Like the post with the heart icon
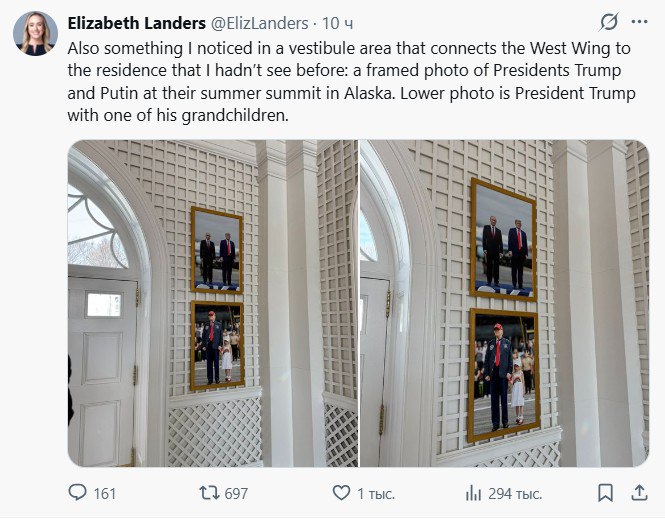The image size is (665, 519). click(x=341, y=493)
